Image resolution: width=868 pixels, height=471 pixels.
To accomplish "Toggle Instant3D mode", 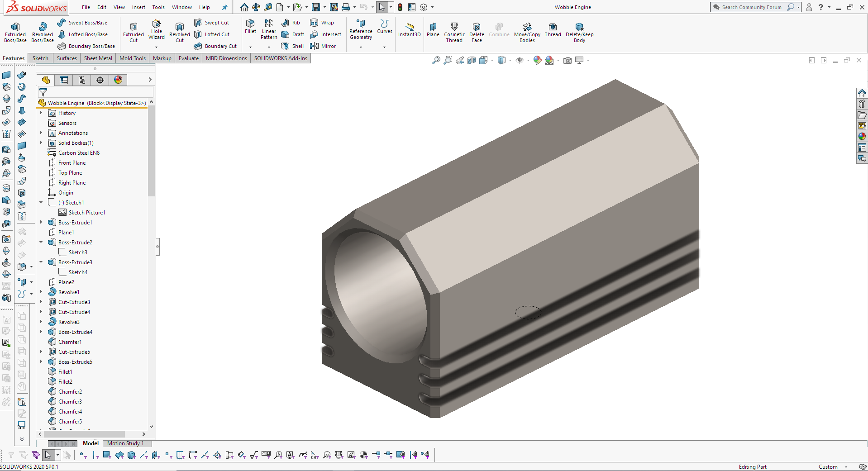I will pos(409,32).
